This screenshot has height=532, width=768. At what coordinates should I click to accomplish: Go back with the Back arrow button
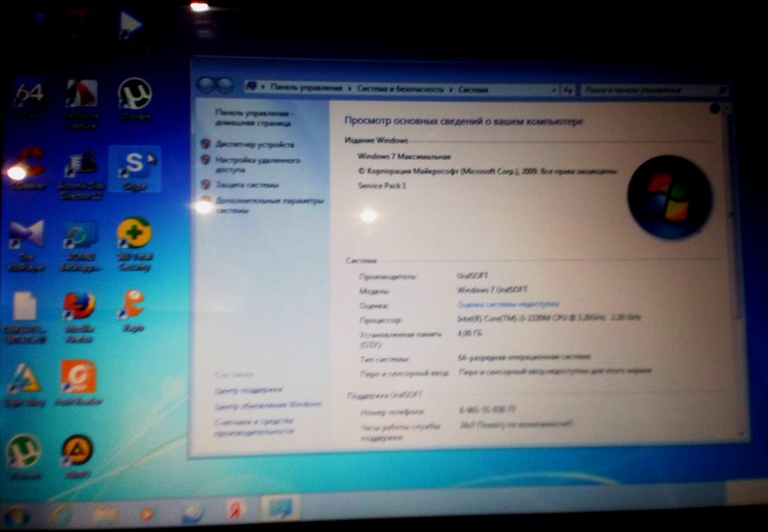[206, 85]
